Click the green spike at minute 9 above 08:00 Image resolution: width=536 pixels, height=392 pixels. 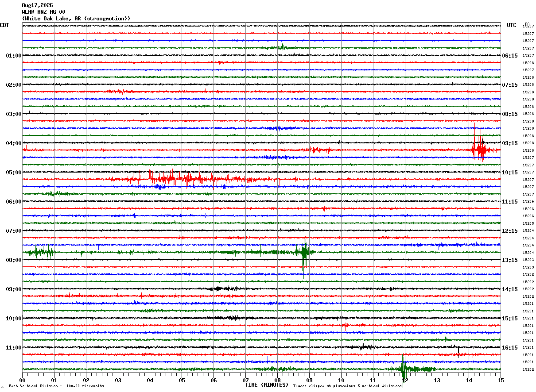[x=305, y=253]
